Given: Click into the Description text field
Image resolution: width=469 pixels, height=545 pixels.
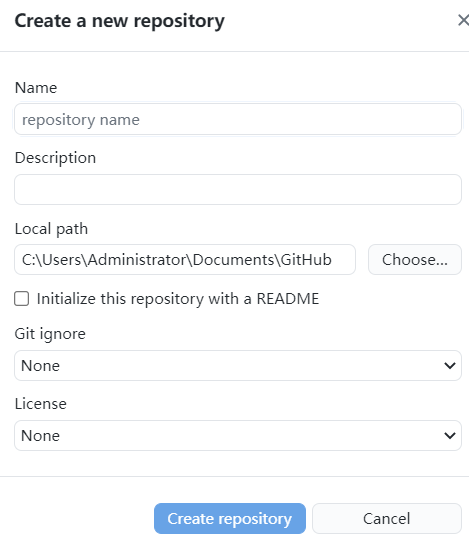Looking at the screenshot, I should (x=238, y=189).
